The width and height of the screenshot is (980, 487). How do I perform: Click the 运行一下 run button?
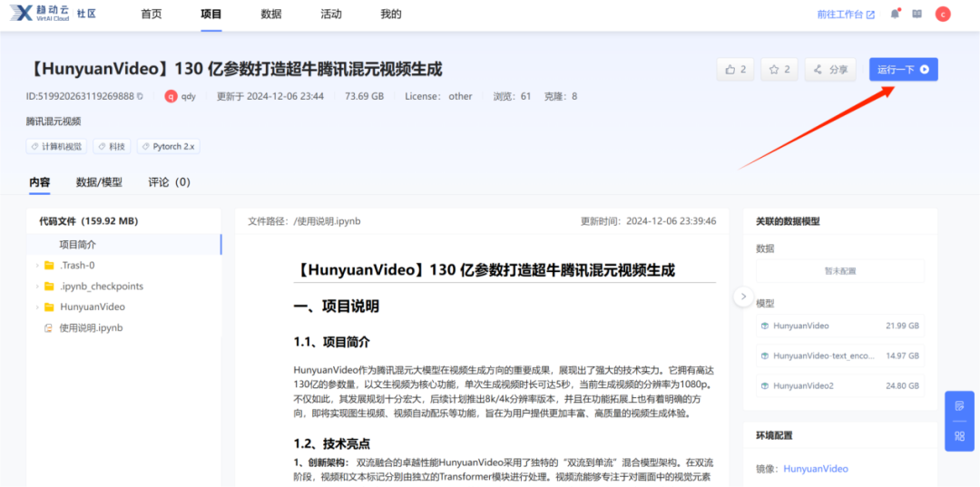pos(903,69)
